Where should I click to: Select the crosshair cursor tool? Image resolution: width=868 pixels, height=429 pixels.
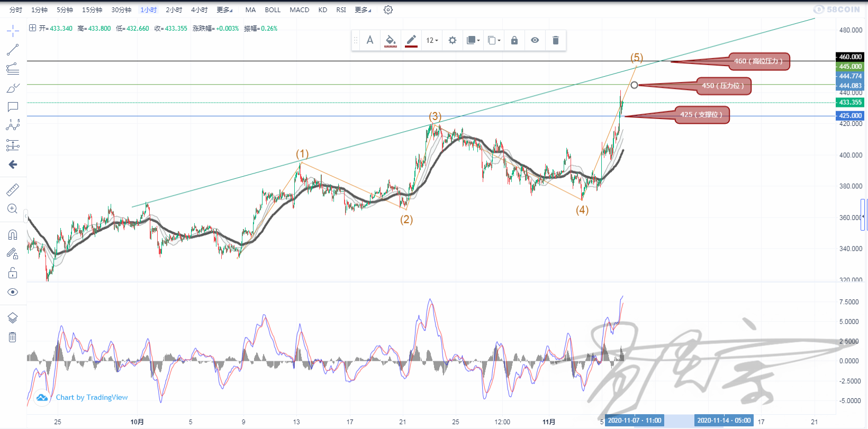pyautogui.click(x=13, y=31)
